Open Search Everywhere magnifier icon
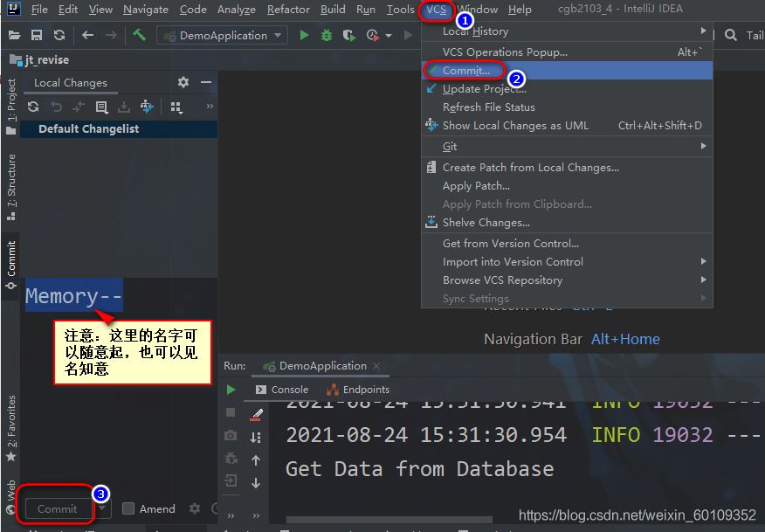Screen dimensions: 765x532 click(730, 35)
